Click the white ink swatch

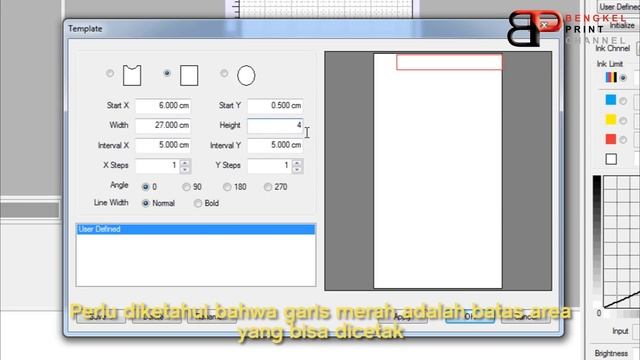pyautogui.click(x=611, y=159)
